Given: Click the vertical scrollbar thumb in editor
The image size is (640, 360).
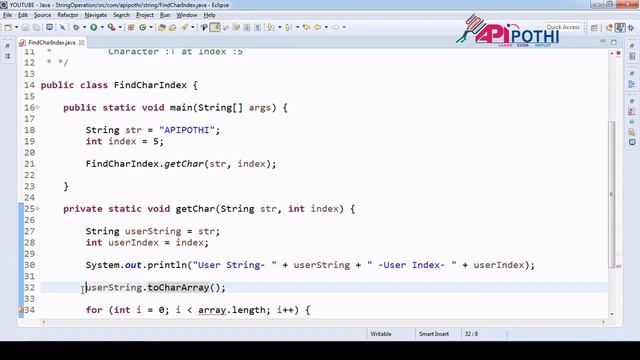Looking at the screenshot, I should pyautogui.click(x=611, y=194).
